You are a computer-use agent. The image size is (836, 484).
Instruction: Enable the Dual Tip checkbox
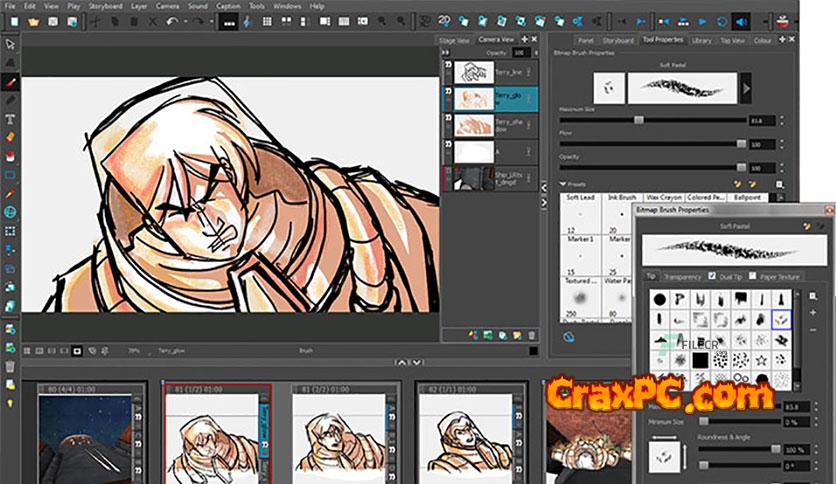click(x=712, y=276)
